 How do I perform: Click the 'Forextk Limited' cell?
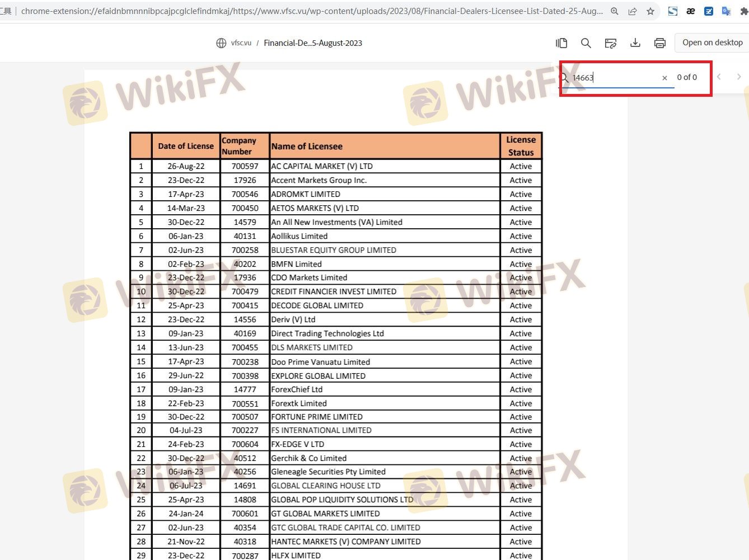coord(385,403)
